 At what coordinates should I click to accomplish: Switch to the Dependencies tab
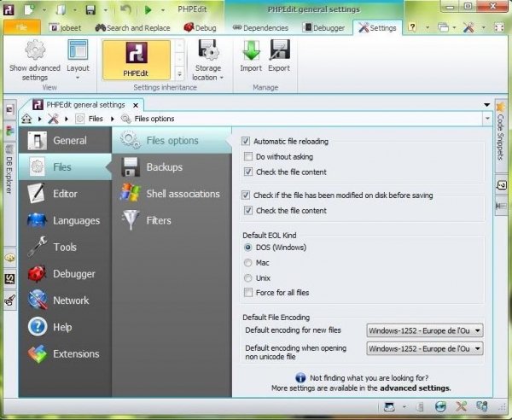(260, 28)
